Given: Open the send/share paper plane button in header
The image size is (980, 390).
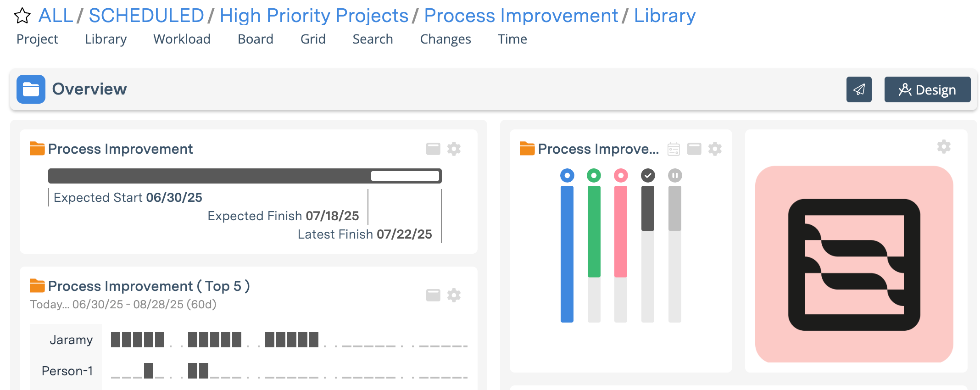Looking at the screenshot, I should [x=859, y=89].
